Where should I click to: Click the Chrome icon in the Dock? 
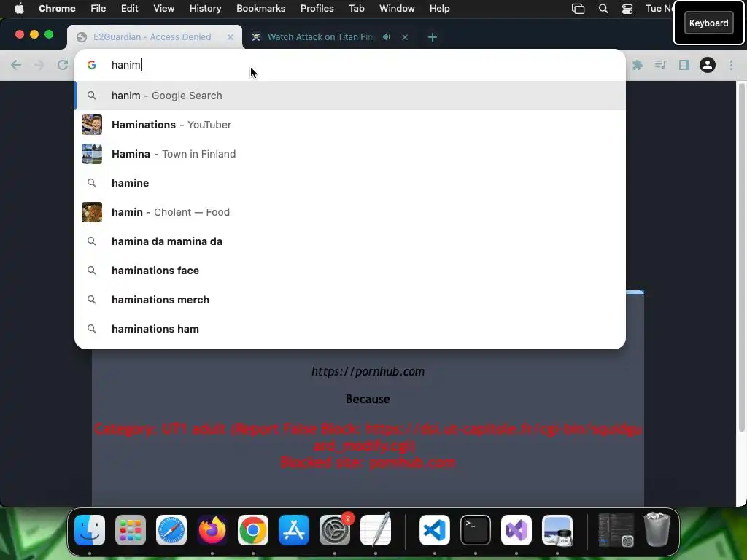253,530
